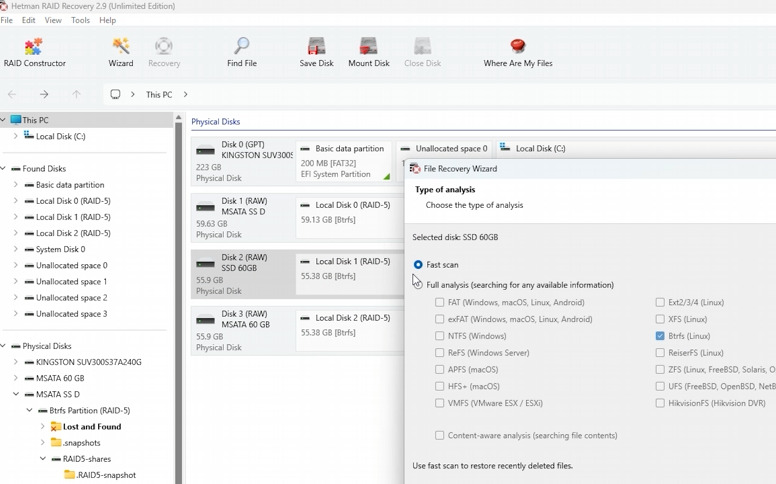Collapse Btrfs Partition (RAID-5) node
776x484 pixels.
[29, 410]
